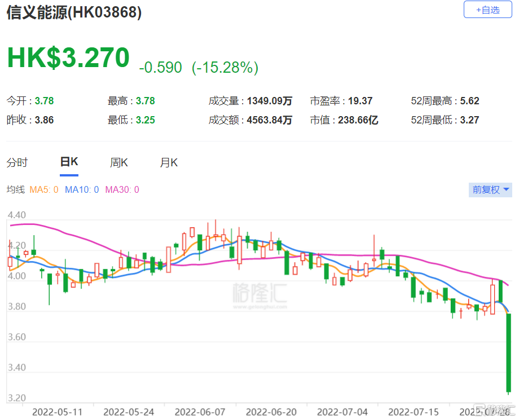Click the 3.60 price axis label
Image resolution: width=519 pixels, height=420 pixels.
(x=16, y=337)
